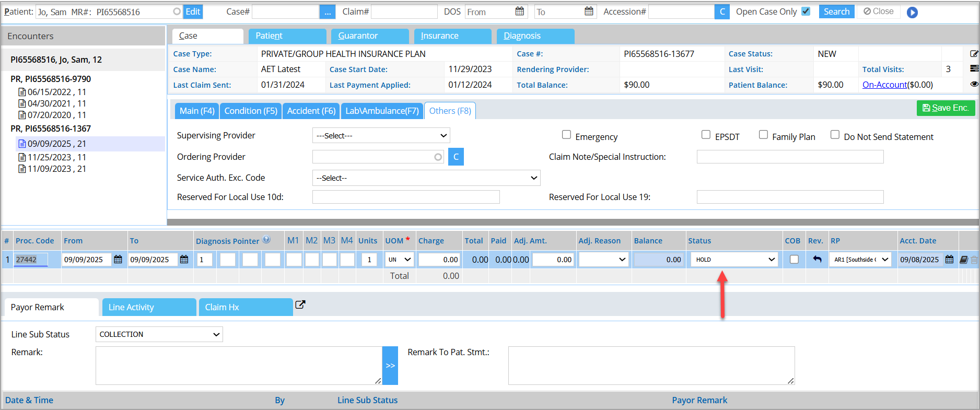
Task: Open the Acct. Date calendar picker
Action: coord(949,260)
